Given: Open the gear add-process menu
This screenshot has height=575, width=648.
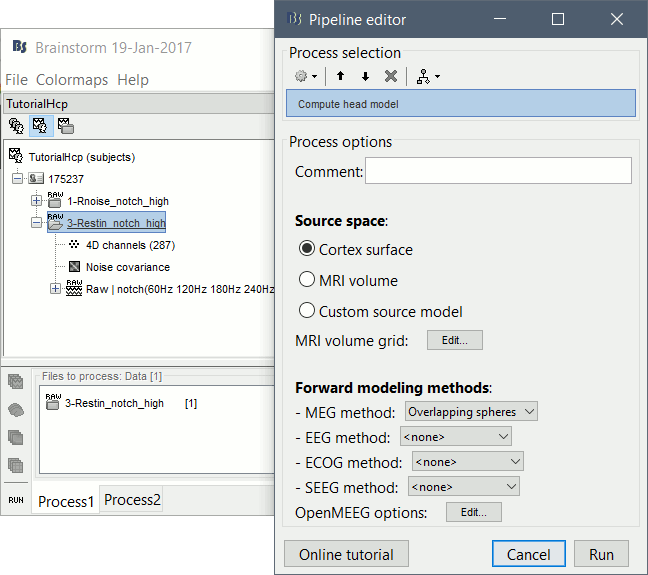Looking at the screenshot, I should pyautogui.click(x=304, y=76).
